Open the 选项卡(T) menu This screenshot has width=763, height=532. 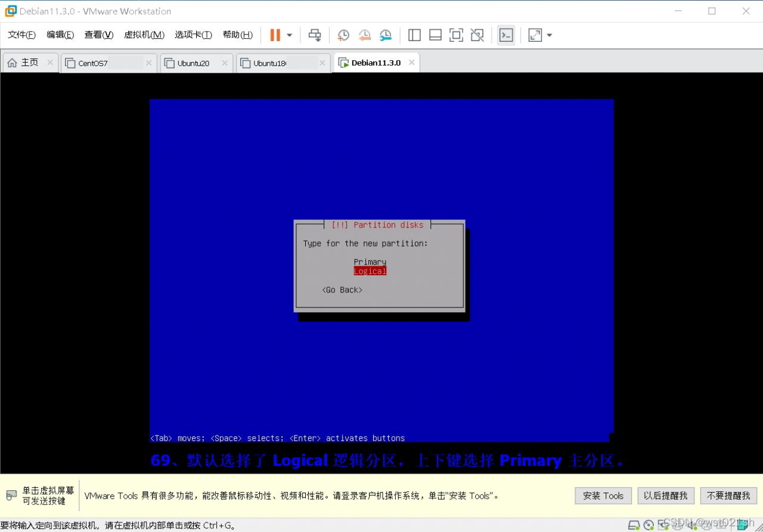[x=193, y=35]
